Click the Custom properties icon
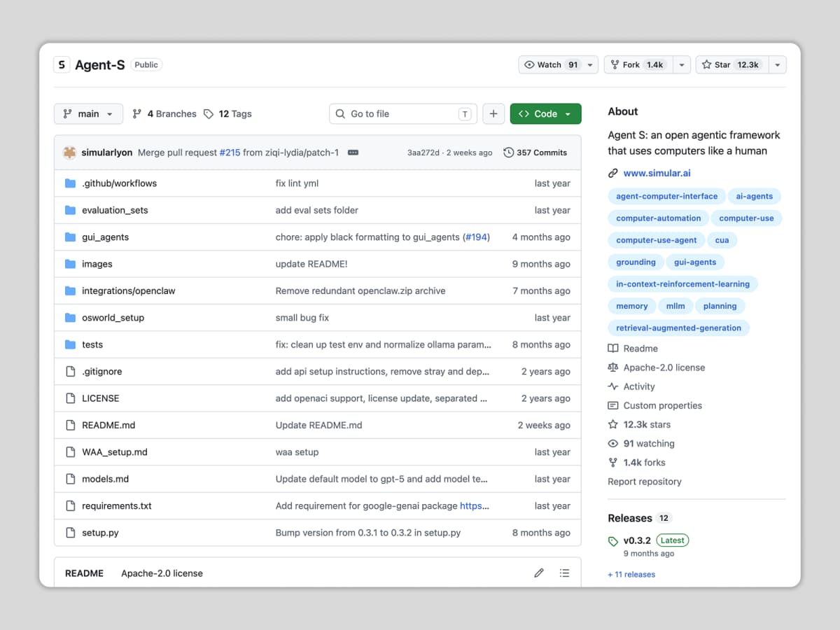The height and width of the screenshot is (630, 840). click(x=613, y=405)
